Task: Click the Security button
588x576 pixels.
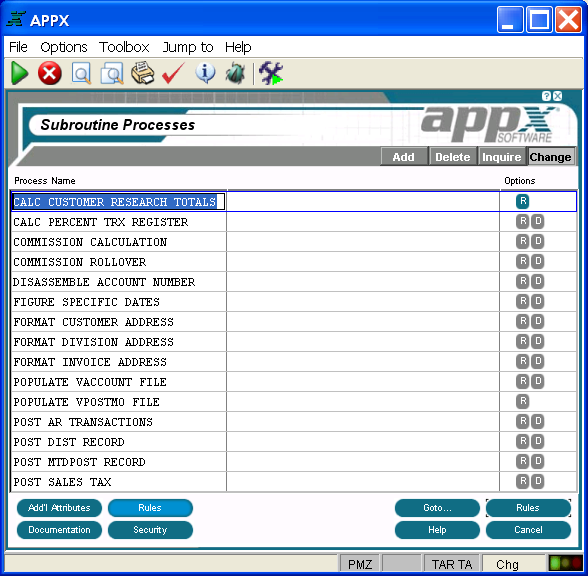Action: pyautogui.click(x=150, y=530)
